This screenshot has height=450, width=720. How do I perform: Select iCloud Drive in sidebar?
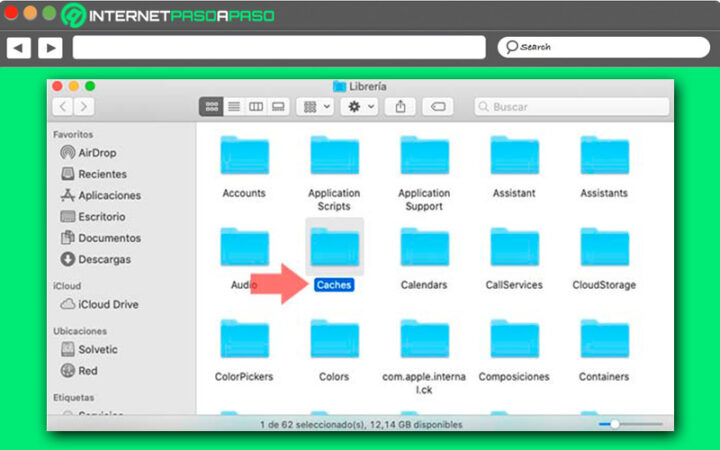point(106,304)
